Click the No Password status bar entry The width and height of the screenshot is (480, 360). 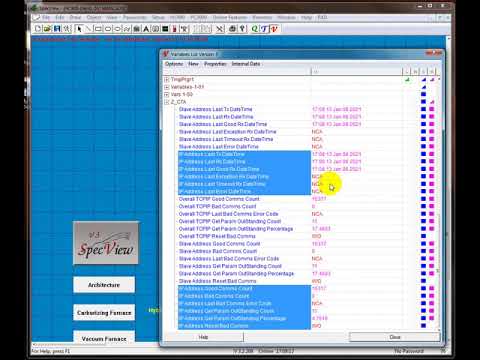tap(409, 351)
